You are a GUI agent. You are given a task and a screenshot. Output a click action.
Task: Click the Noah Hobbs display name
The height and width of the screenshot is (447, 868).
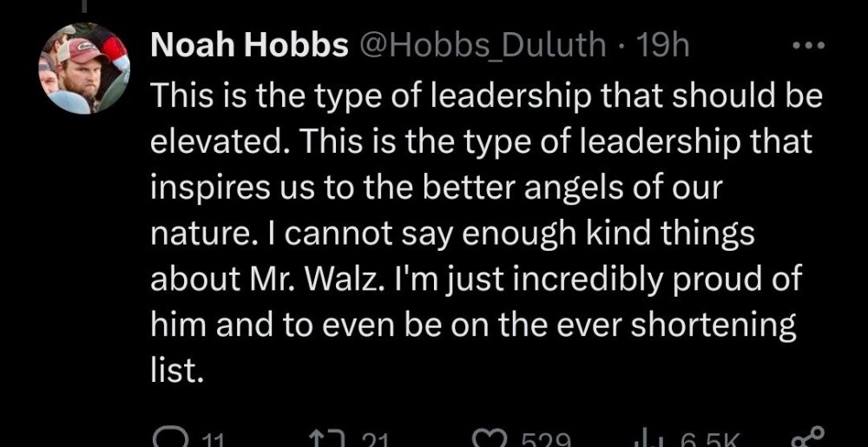[249, 46]
